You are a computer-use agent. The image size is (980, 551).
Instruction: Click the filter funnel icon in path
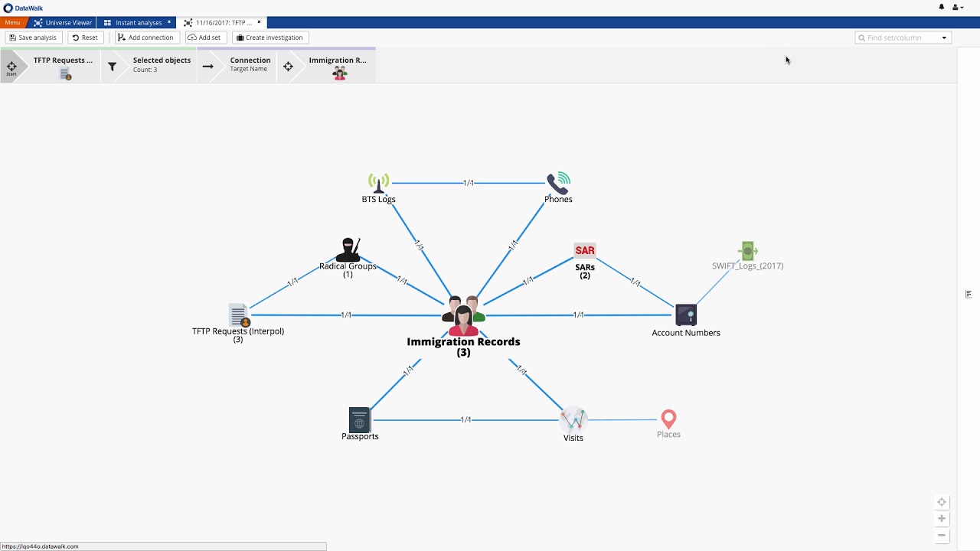click(x=113, y=67)
